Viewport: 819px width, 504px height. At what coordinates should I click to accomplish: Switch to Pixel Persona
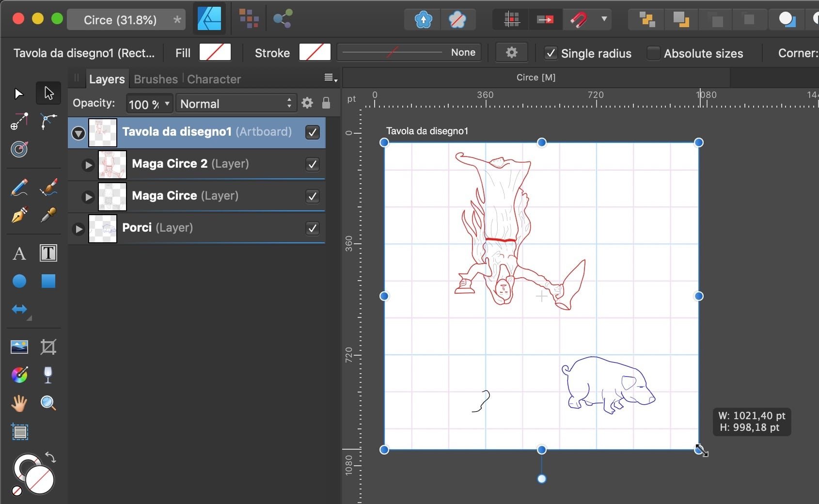pyautogui.click(x=249, y=19)
